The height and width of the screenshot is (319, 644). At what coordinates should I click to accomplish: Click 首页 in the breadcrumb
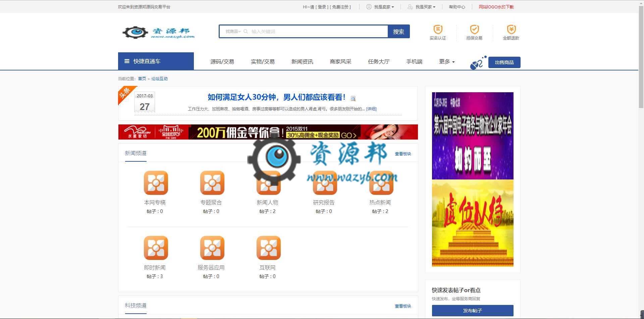(142, 79)
